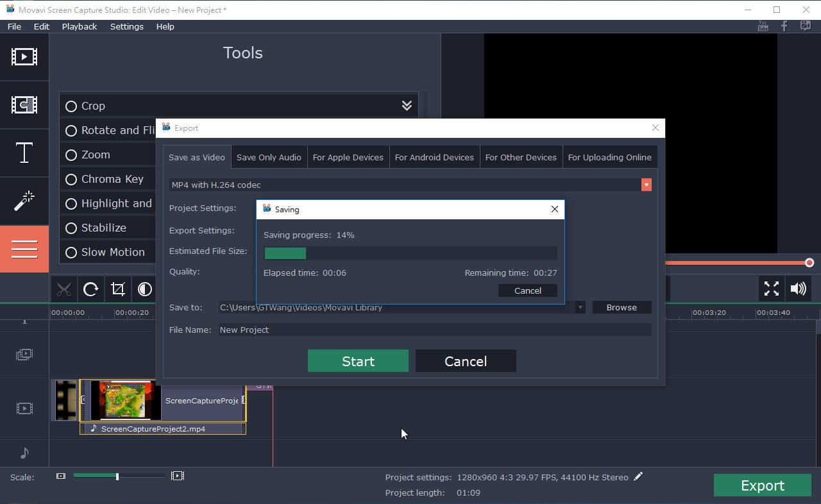
Task: Mute audio with the speaker icon
Action: (798, 289)
